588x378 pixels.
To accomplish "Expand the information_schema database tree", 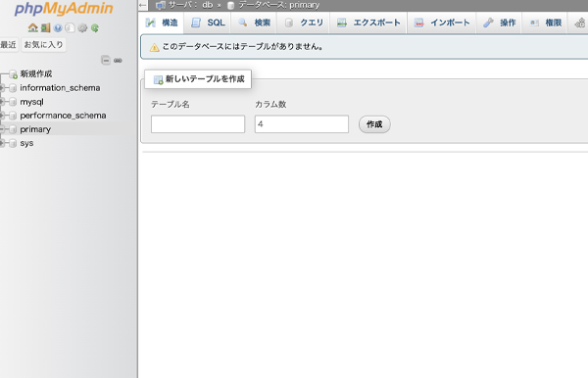I will pyautogui.click(x=2, y=88).
